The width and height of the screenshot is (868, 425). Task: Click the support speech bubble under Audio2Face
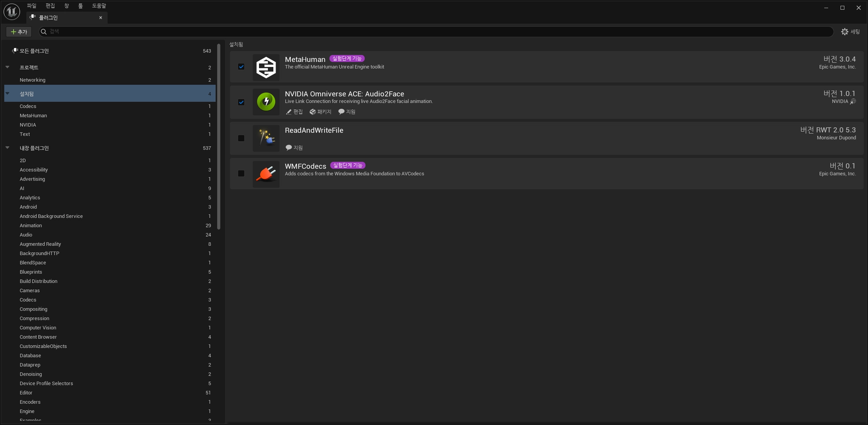pyautogui.click(x=341, y=112)
